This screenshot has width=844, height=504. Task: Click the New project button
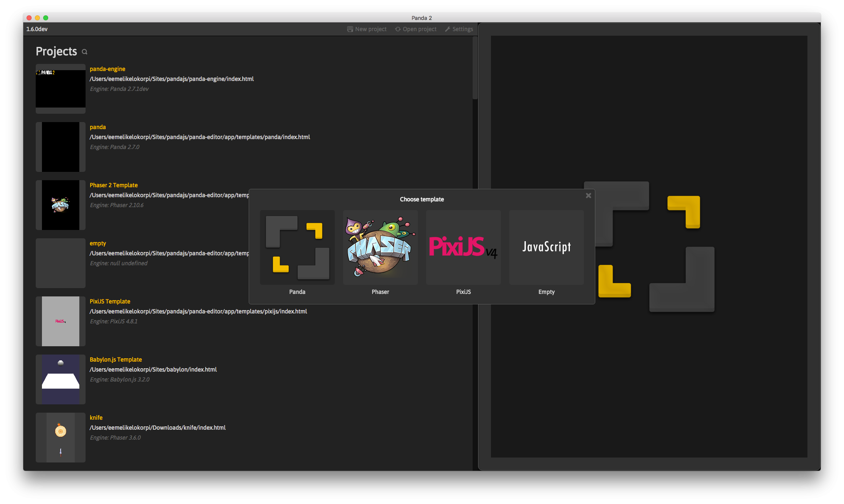tap(367, 29)
